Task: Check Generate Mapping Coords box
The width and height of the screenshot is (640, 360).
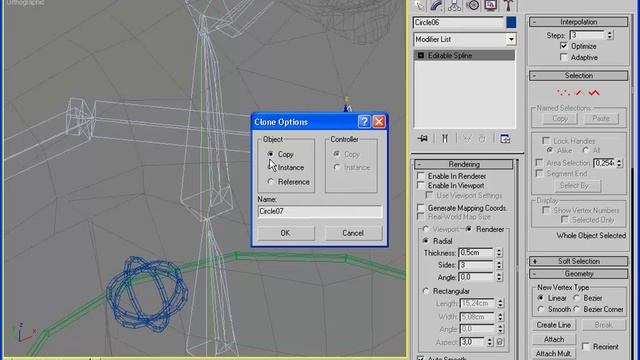Action: tap(421, 208)
